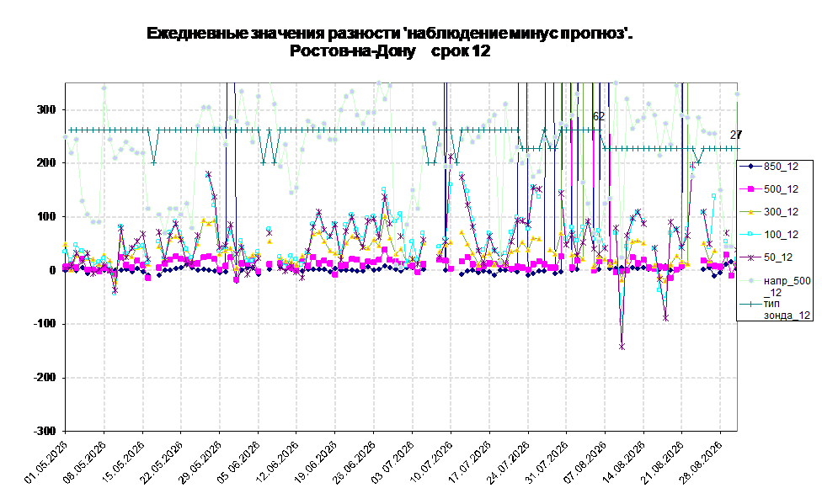Select the x-axis date 19.06.2026
The width and height of the screenshot is (822, 504).
point(316,462)
